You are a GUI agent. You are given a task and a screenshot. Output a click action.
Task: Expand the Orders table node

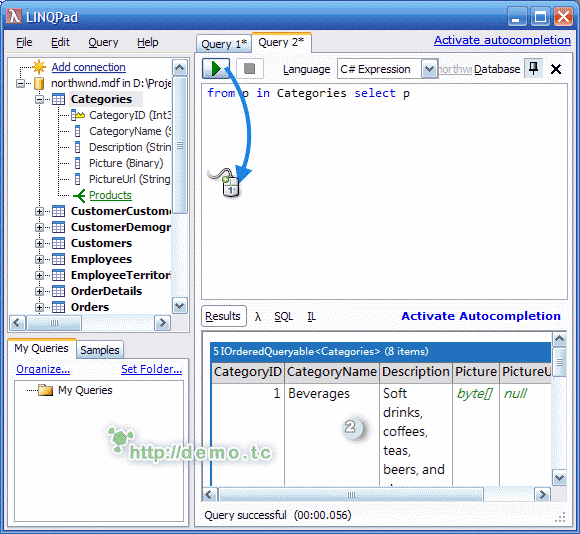39,307
